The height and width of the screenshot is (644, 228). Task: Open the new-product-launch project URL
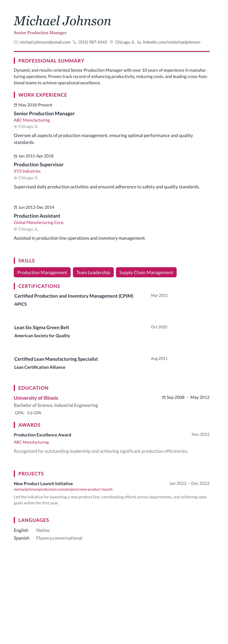[63, 489]
